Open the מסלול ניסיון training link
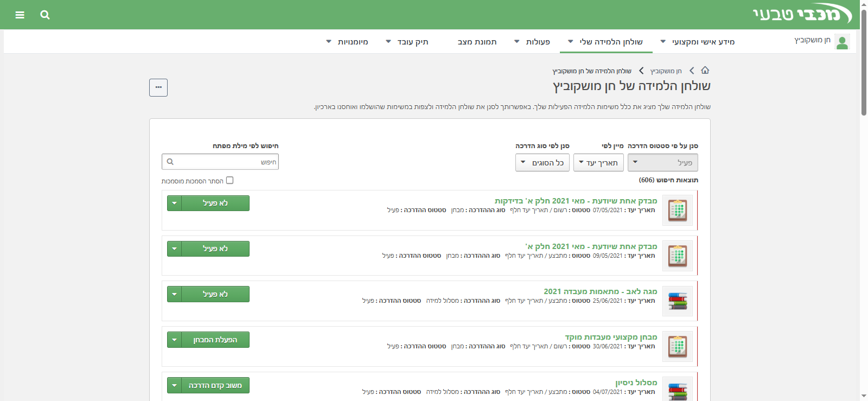Image resolution: width=868 pixels, height=401 pixels. point(636,383)
